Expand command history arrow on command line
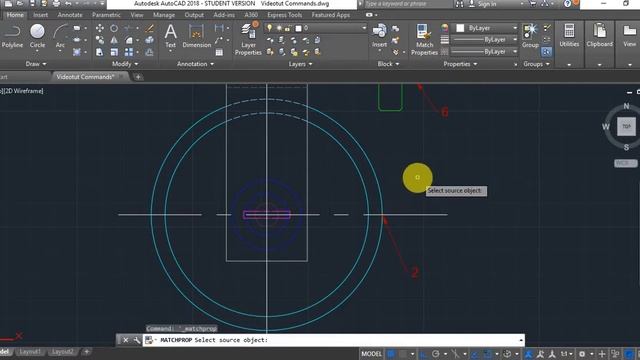Image resolution: width=640 pixels, height=360 pixels. click(x=521, y=340)
